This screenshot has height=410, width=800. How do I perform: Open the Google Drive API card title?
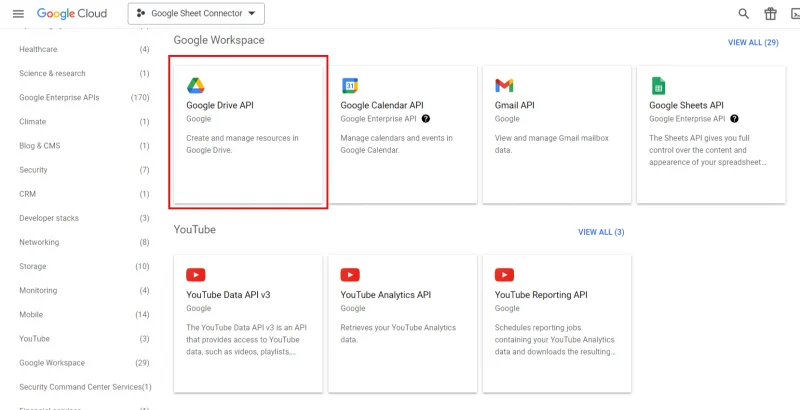tap(220, 106)
